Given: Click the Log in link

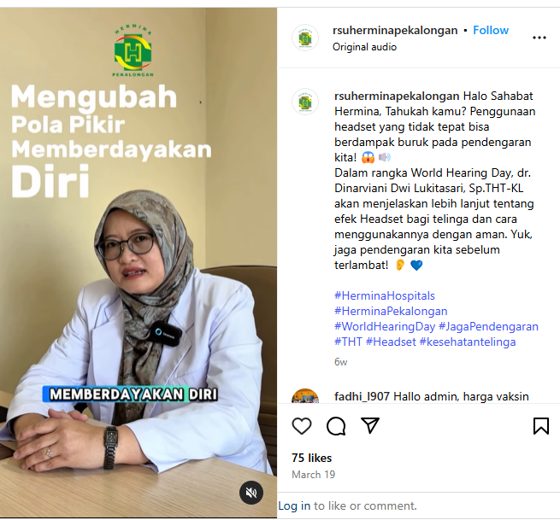Looking at the screenshot, I should tap(294, 506).
